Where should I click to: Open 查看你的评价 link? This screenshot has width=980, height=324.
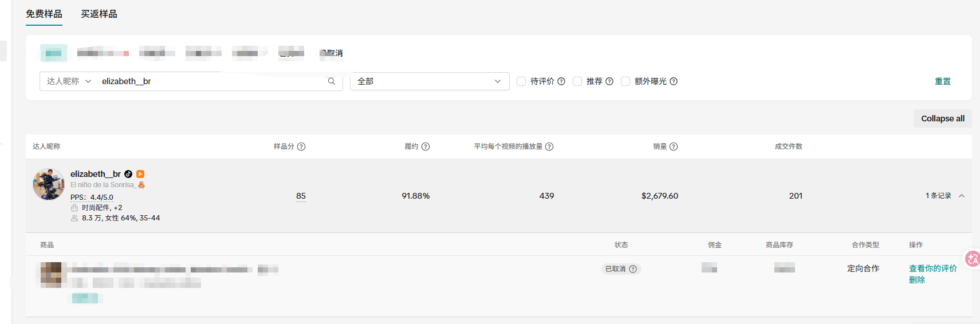932,268
